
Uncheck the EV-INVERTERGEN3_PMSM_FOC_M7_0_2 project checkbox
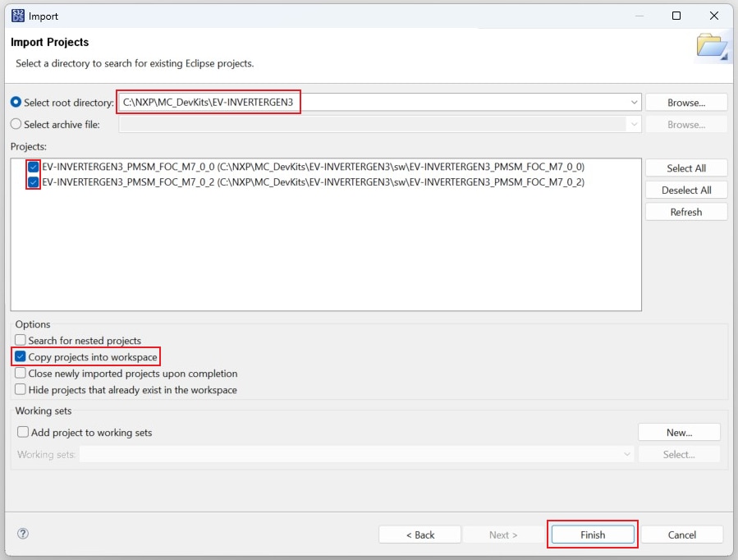click(34, 182)
